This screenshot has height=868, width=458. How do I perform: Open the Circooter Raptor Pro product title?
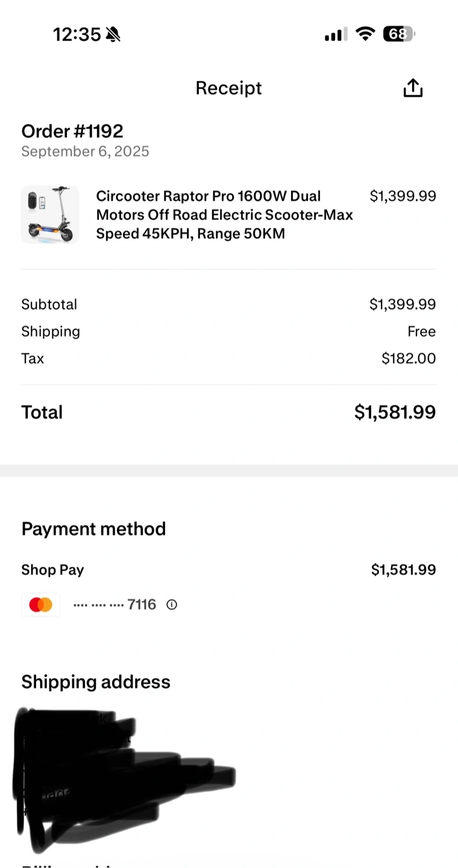224,215
